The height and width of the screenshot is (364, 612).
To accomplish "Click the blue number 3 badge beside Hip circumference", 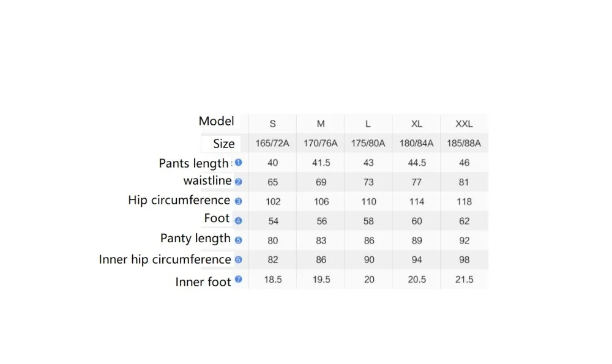I will click(x=239, y=201).
